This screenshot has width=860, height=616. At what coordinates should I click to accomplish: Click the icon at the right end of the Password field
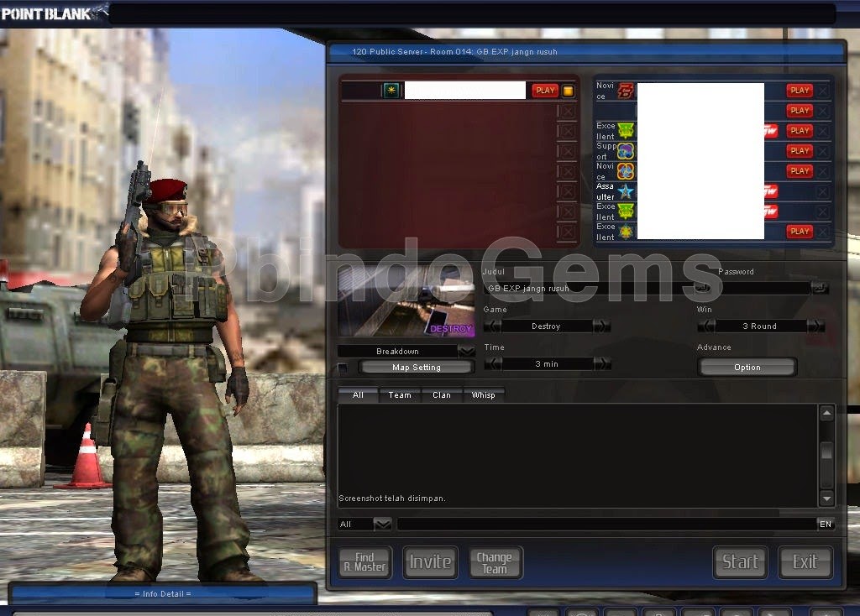click(820, 288)
